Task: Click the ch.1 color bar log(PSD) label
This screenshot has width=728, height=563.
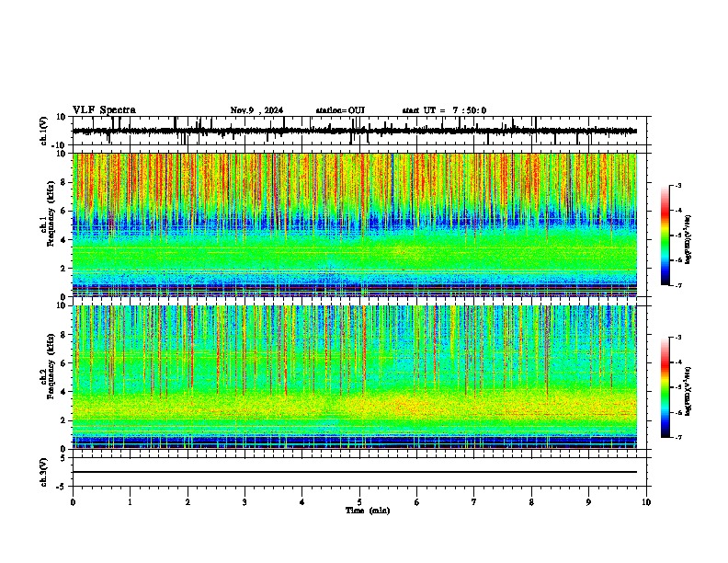Action: click(688, 239)
